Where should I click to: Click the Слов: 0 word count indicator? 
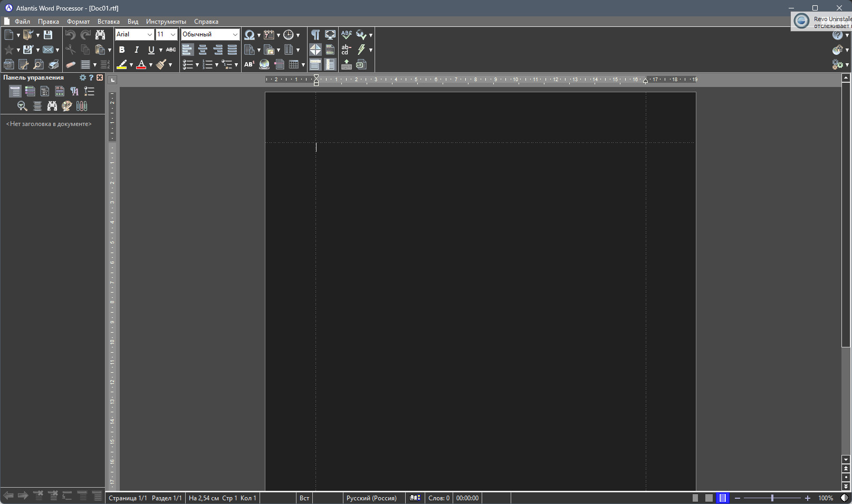pos(438,498)
